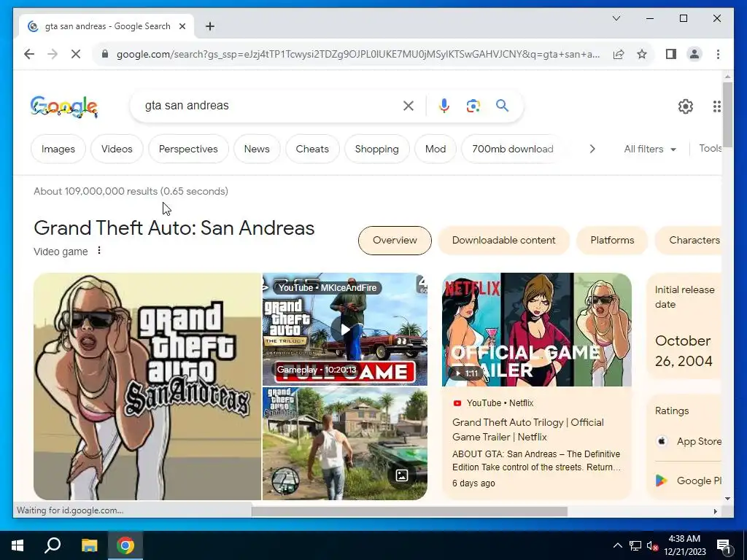747x560 pixels.
Task: Select the Mod filter chip
Action: click(436, 149)
